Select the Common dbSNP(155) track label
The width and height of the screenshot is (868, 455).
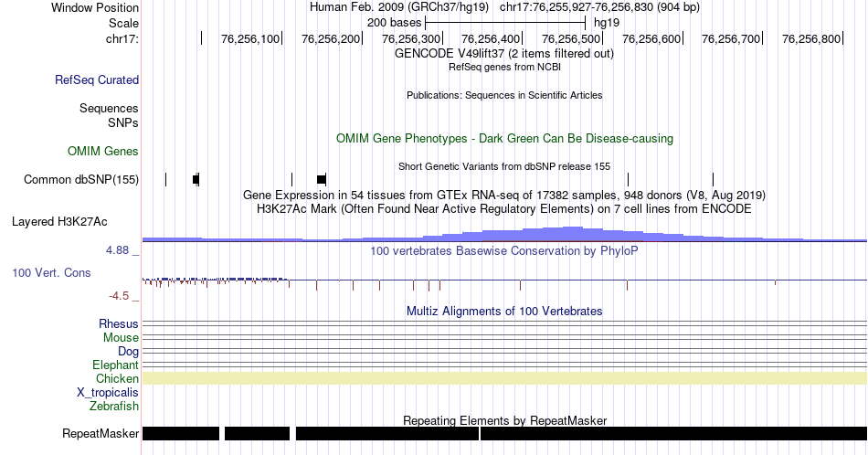pos(80,179)
